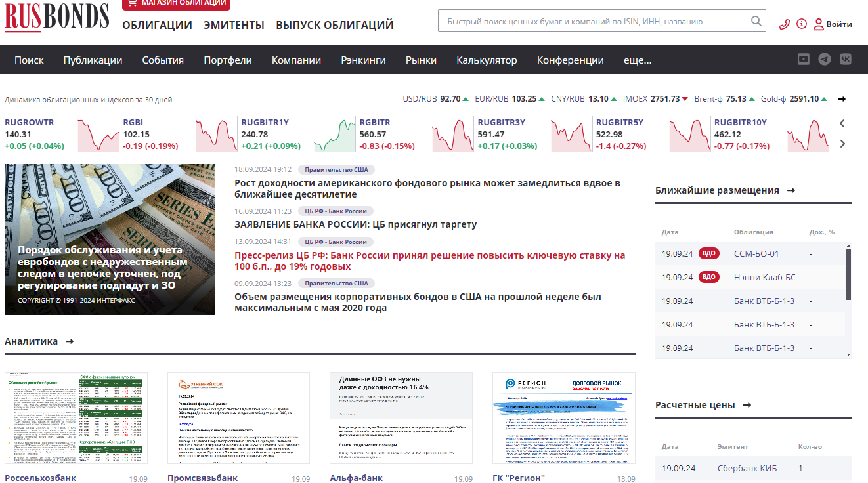Click the ЦБ РФ tag on the 16.09.2024 news
The image size is (868, 483).
336,211
